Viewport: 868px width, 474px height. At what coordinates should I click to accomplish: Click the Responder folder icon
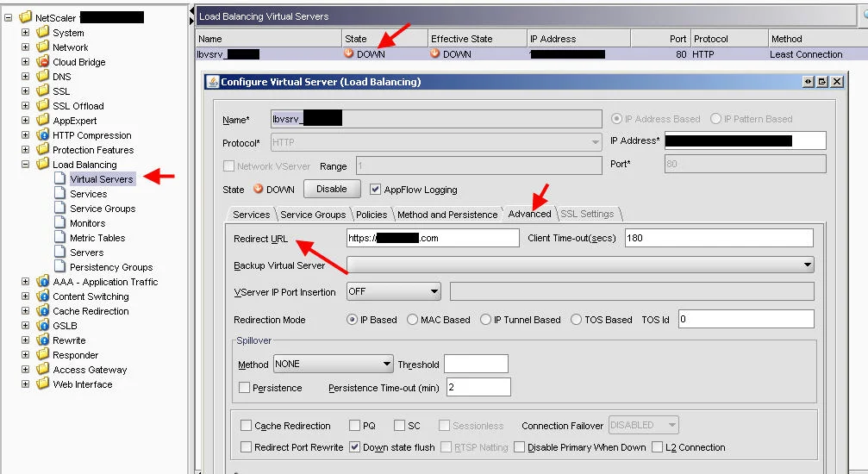[x=42, y=354]
